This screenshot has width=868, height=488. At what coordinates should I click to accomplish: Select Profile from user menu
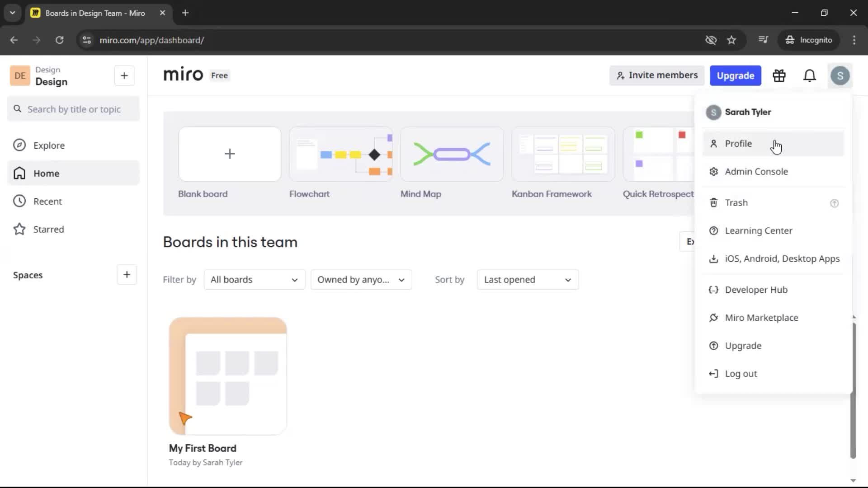(x=773, y=144)
